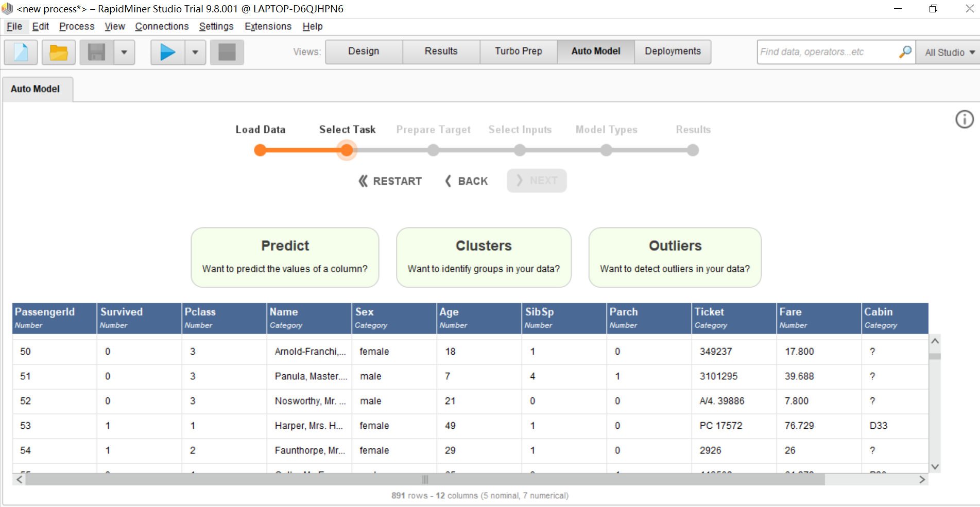Choose the Predict task card
980x507 pixels.
click(285, 257)
